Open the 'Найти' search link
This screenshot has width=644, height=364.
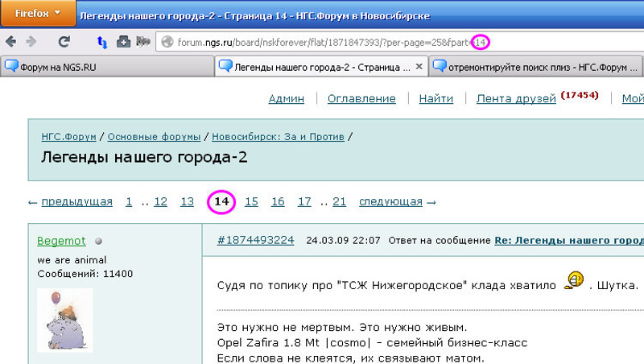tap(436, 98)
